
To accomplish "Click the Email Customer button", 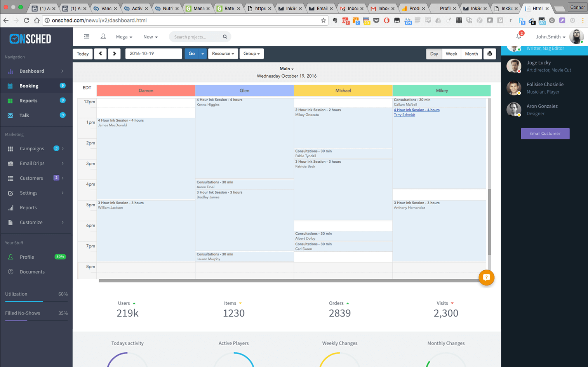I will (545, 133).
